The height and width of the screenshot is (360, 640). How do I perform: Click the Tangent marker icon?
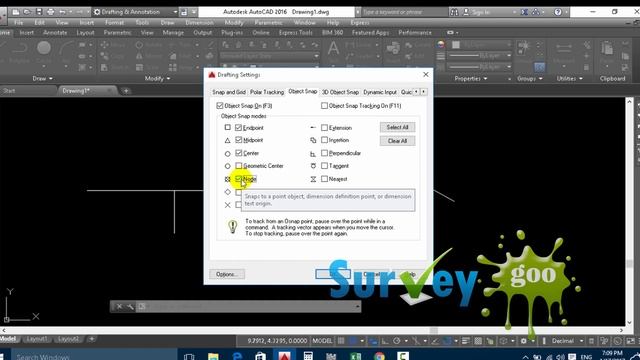click(x=313, y=166)
